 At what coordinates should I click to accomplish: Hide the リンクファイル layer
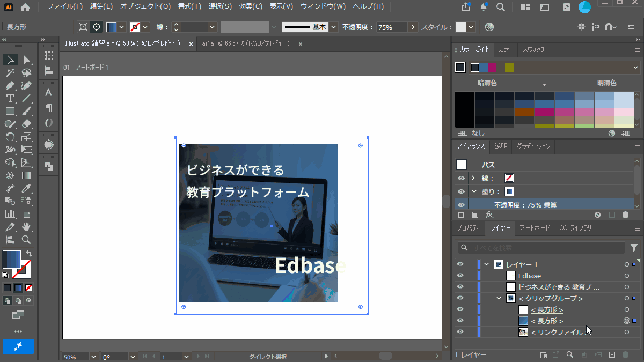(460, 333)
